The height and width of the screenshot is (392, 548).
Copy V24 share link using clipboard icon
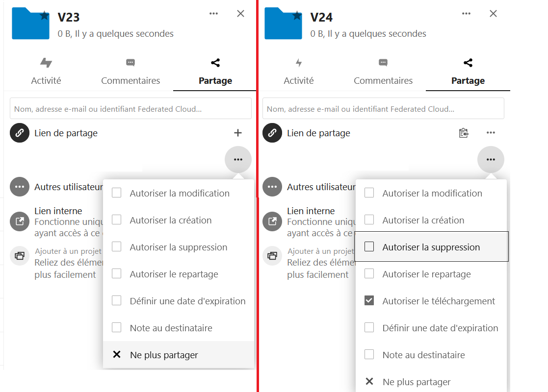point(464,133)
